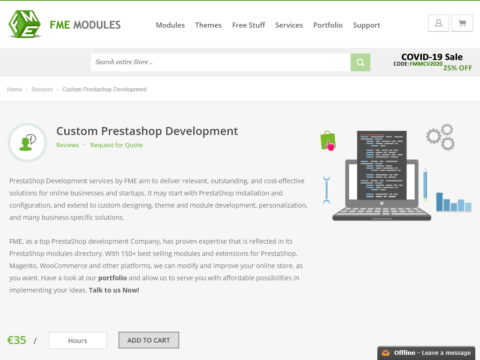Click the €35 price text
480x360 pixels.
(x=17, y=340)
